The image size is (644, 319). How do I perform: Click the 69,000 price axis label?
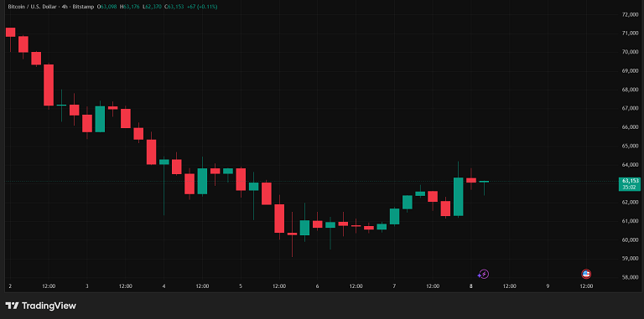tap(630, 71)
